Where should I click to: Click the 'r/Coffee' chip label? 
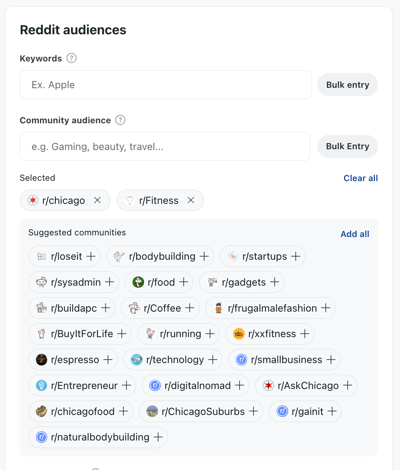[x=162, y=308]
